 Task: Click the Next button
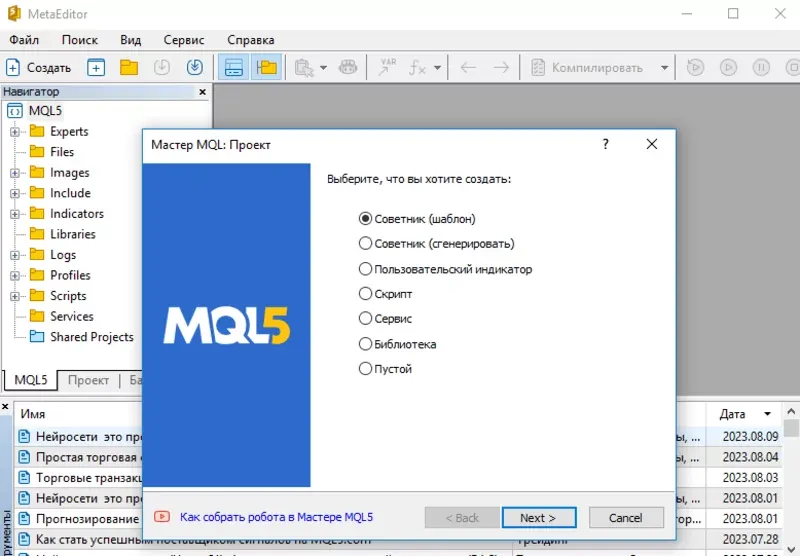click(x=539, y=518)
